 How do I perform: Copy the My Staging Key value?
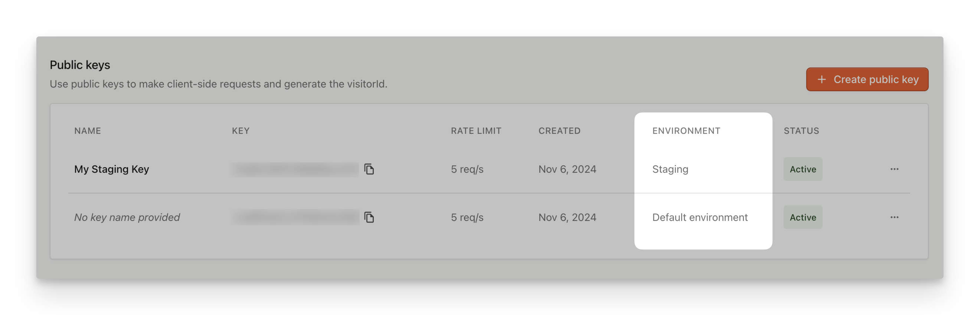point(369,169)
